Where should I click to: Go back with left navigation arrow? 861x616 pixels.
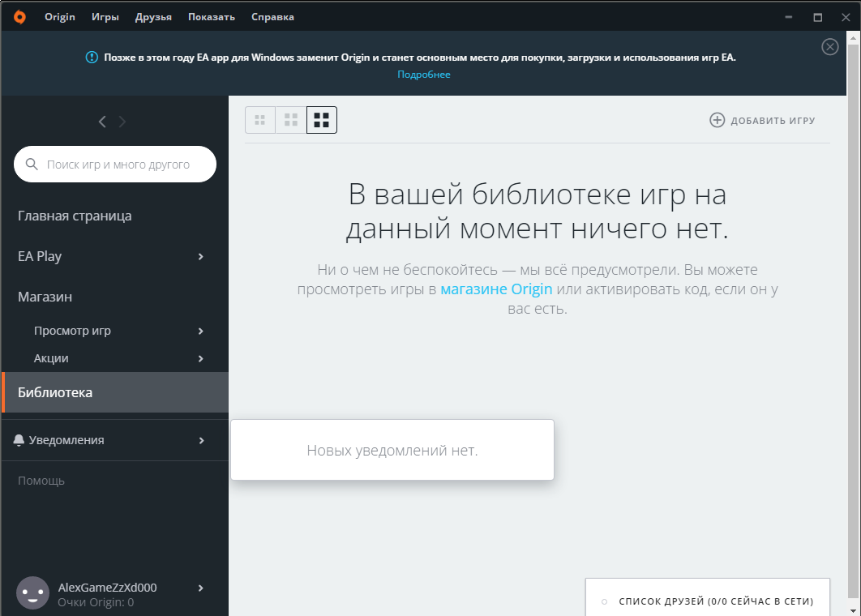click(x=102, y=122)
